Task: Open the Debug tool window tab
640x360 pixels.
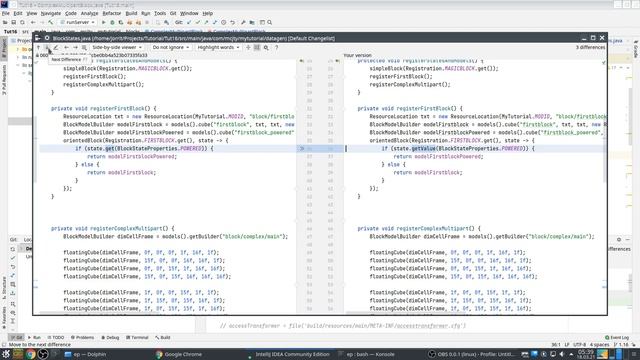Action: pyautogui.click(x=110, y=338)
